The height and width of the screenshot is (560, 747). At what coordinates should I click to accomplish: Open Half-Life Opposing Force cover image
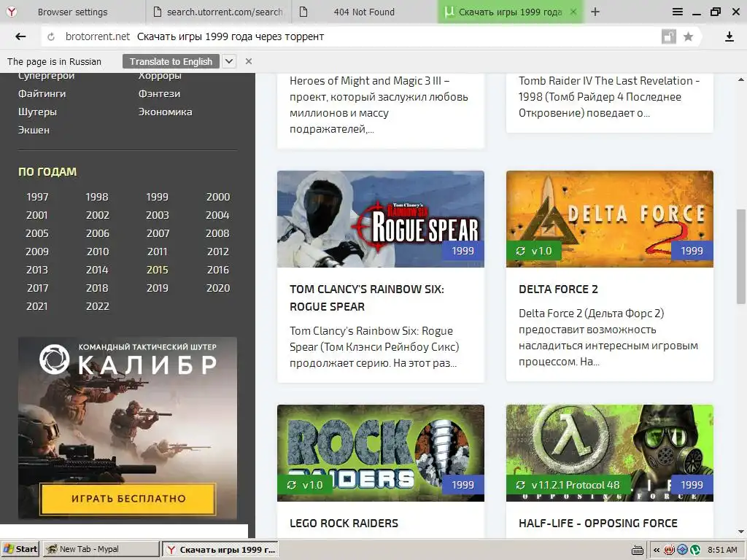click(610, 453)
